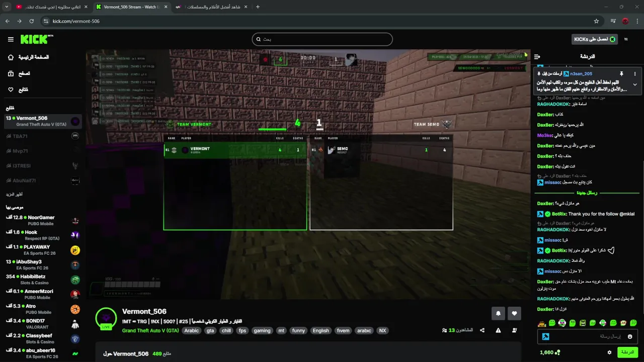Open NoorGamer recommended channel
The width and height of the screenshot is (644, 362).
click(x=43, y=220)
